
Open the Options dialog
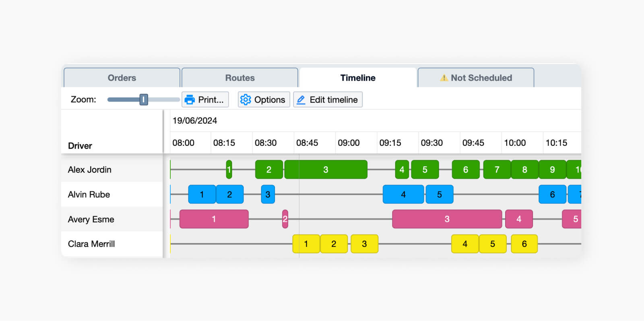[x=264, y=99]
